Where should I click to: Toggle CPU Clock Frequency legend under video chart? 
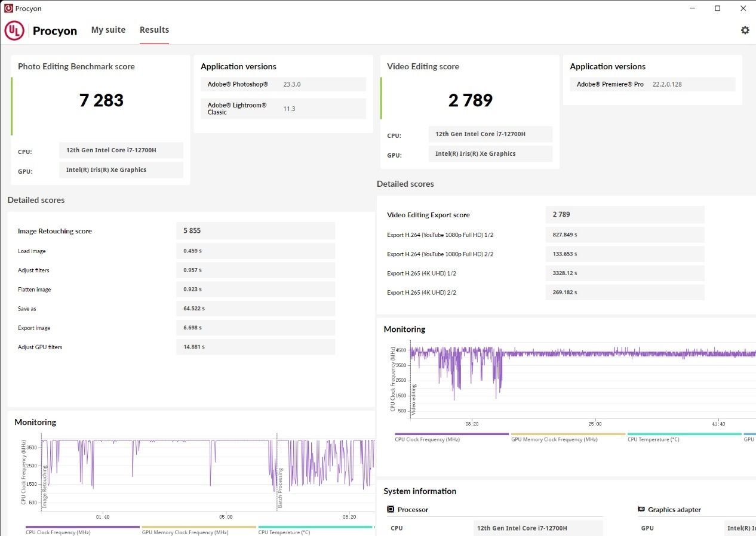(x=427, y=439)
